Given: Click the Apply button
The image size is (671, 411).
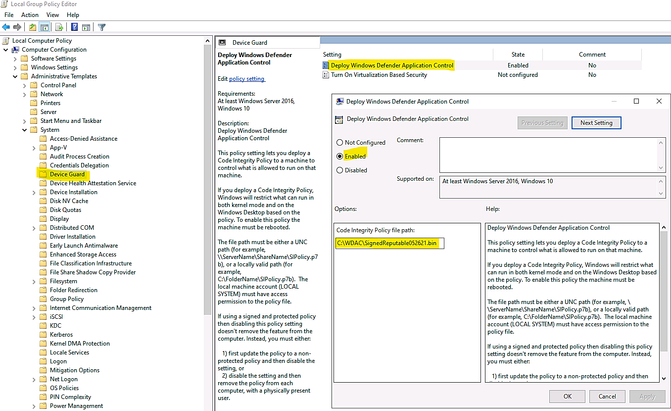Looking at the screenshot, I should click(x=647, y=396).
